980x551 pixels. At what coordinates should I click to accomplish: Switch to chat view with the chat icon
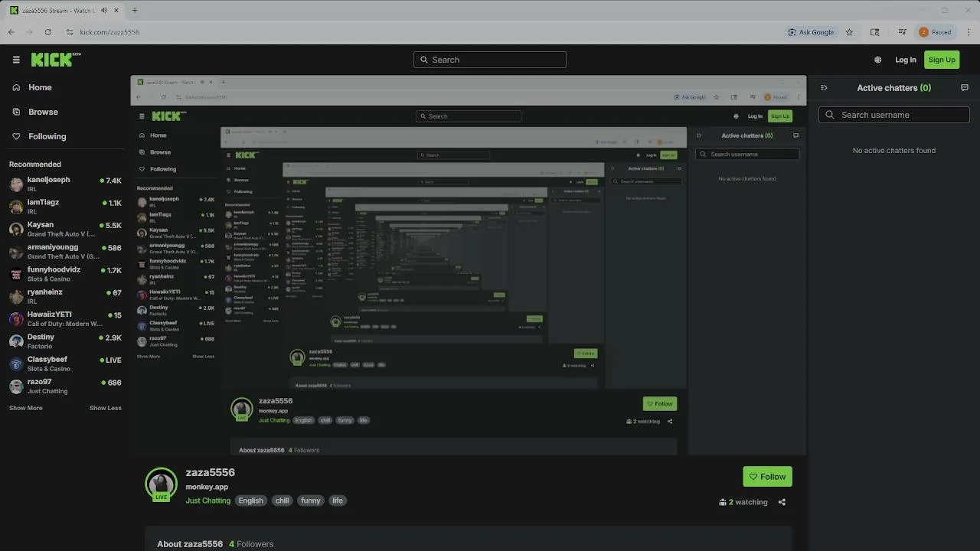point(965,88)
